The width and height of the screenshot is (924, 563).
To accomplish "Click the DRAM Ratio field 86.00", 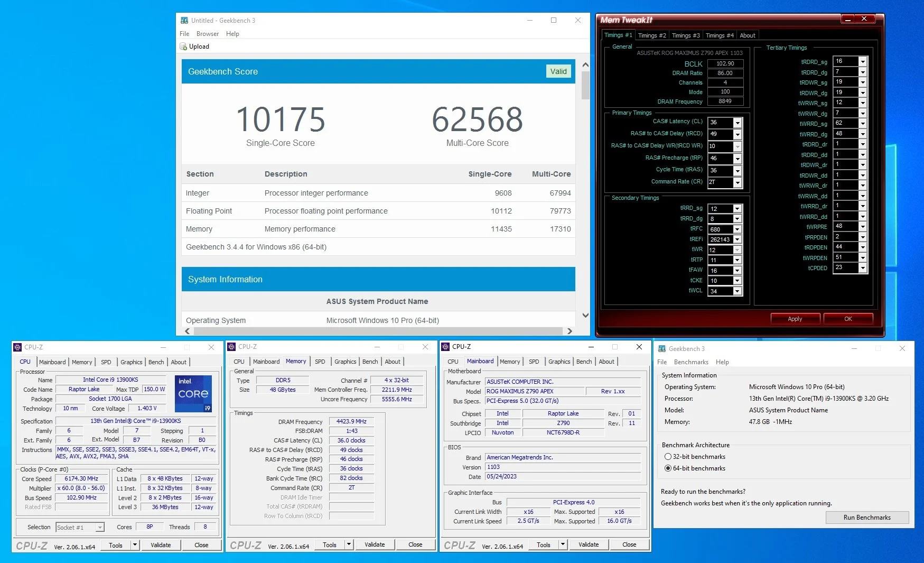I will pyautogui.click(x=725, y=73).
